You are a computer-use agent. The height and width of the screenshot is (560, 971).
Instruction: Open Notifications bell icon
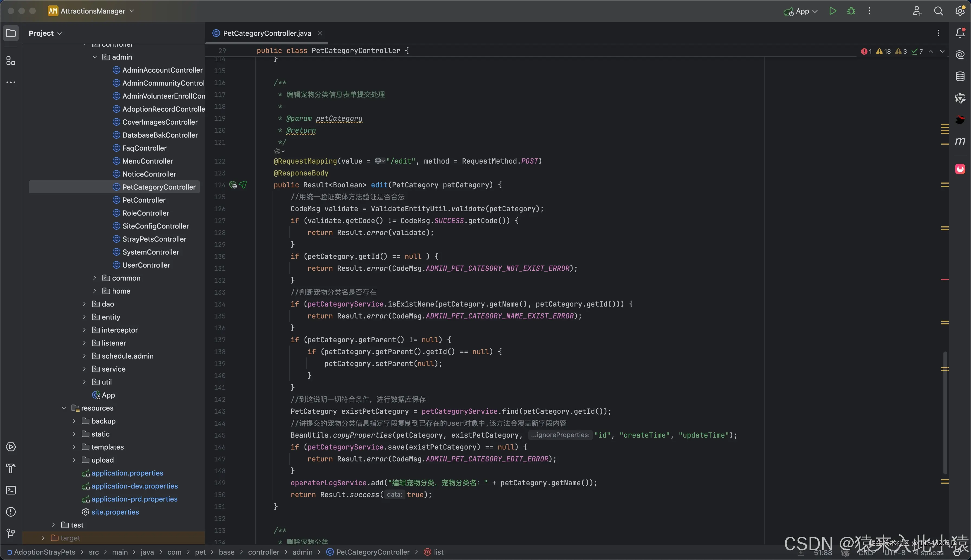click(960, 33)
